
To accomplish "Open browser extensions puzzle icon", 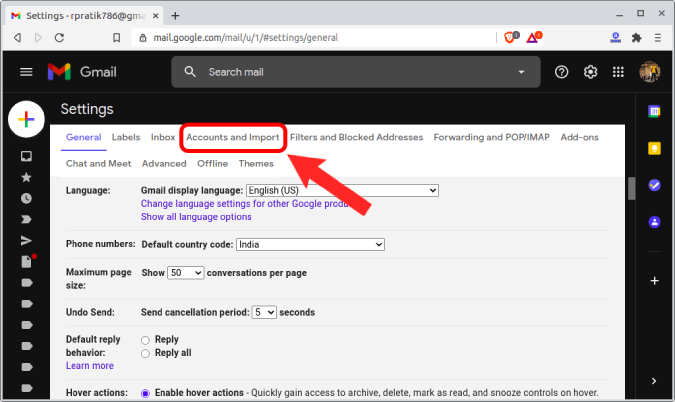I will click(637, 38).
